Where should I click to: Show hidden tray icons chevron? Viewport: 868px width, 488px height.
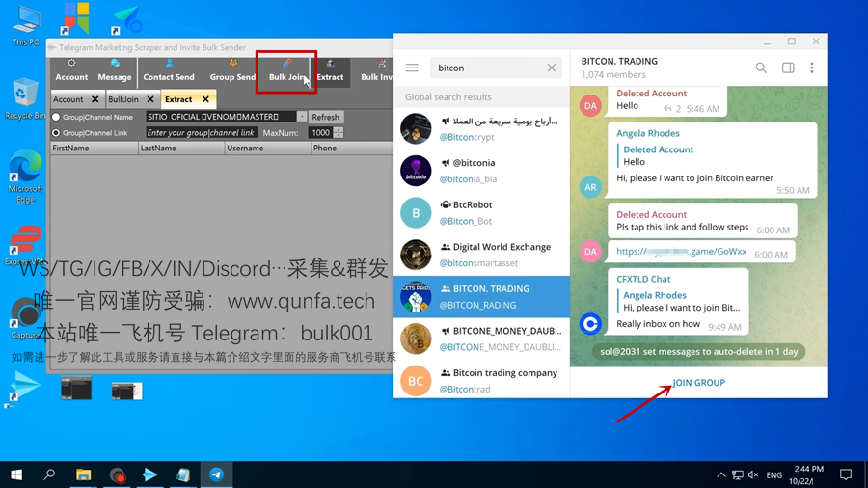click(720, 474)
